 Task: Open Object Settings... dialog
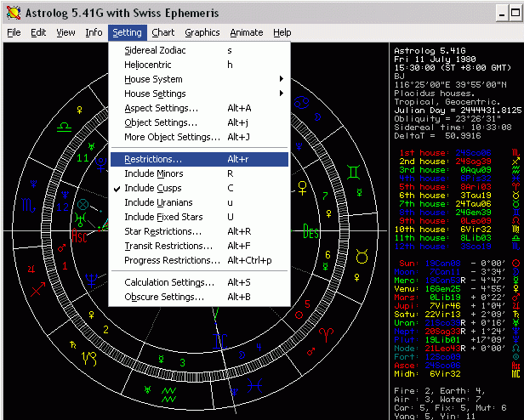pos(199,122)
